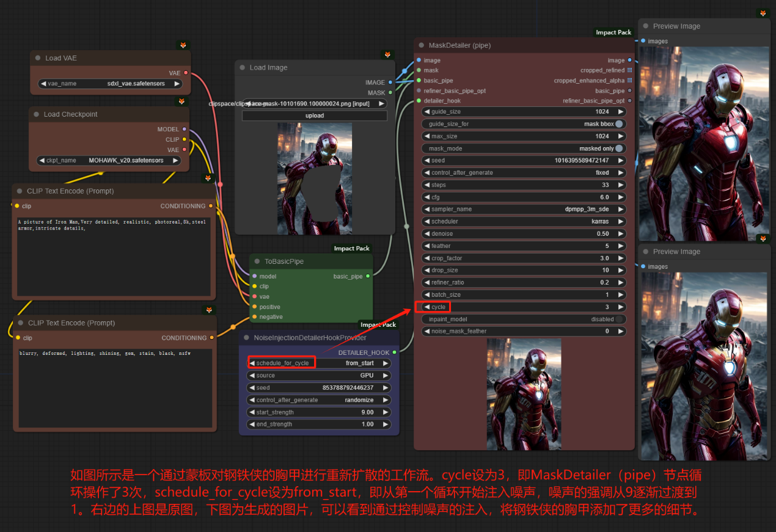Toggle the guide_size_for mask bbox switch

[x=619, y=124]
